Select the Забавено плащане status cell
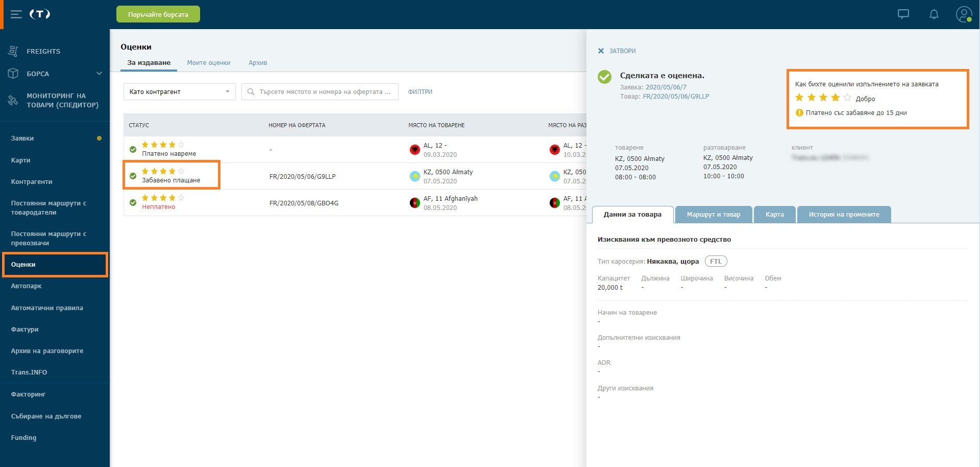 click(171, 176)
